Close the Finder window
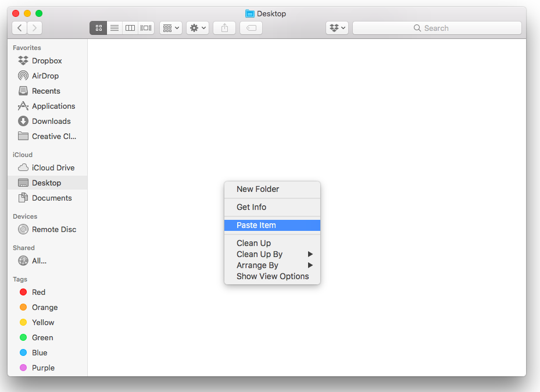 point(16,13)
